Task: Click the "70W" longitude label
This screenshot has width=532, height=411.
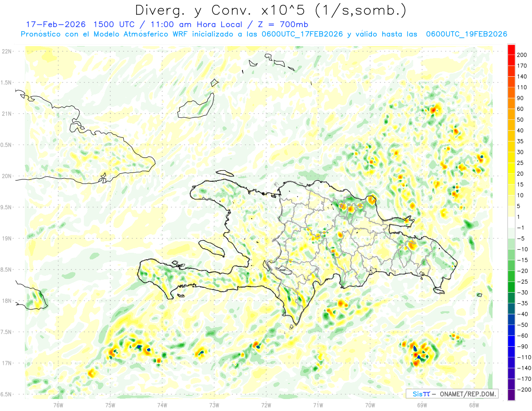Action: pyautogui.click(x=370, y=406)
